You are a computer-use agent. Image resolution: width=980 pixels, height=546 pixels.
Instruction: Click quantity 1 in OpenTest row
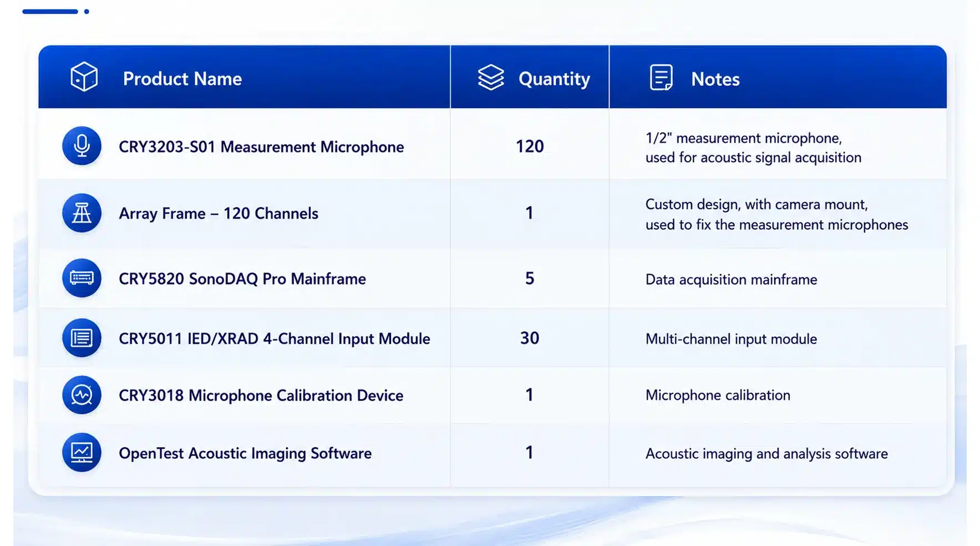(530, 453)
